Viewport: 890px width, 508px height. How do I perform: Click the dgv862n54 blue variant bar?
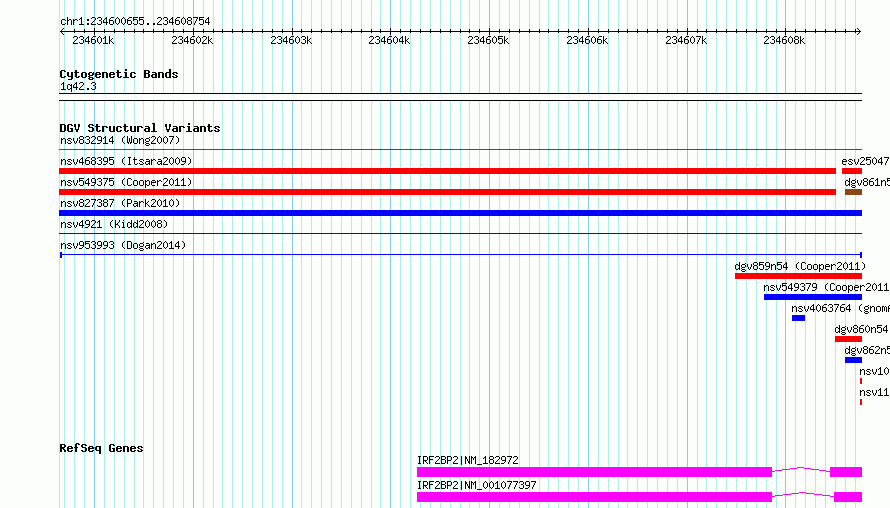pyautogui.click(x=854, y=360)
